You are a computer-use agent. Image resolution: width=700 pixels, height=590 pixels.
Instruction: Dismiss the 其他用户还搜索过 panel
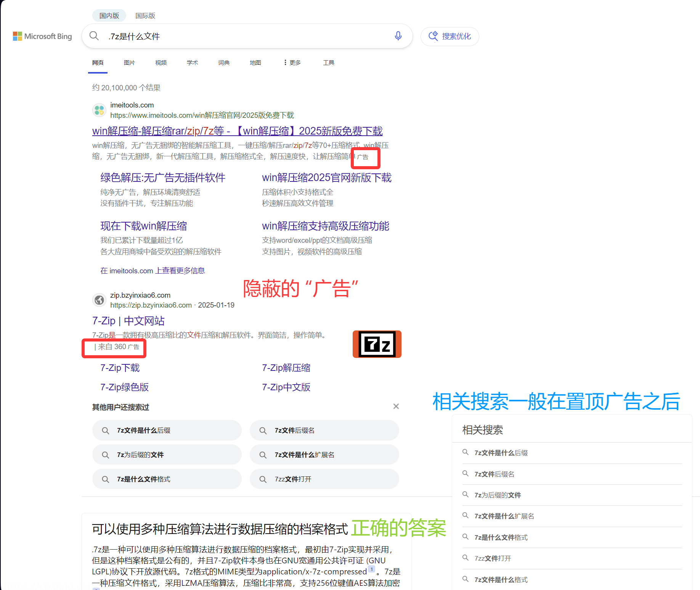tap(396, 406)
